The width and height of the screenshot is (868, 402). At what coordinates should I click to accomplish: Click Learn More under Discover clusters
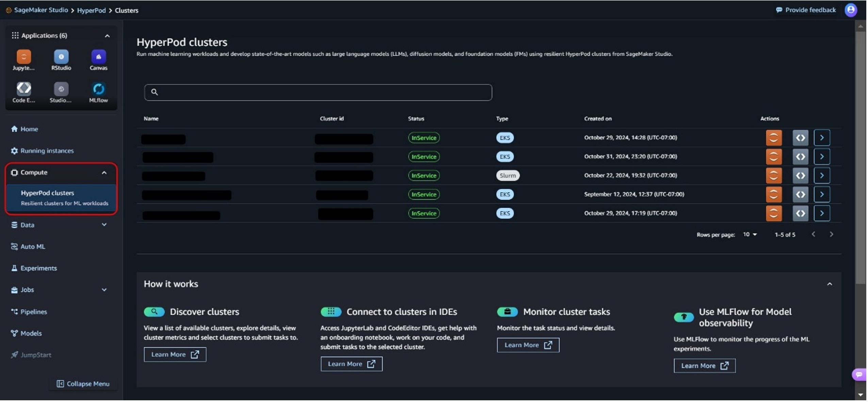point(175,355)
